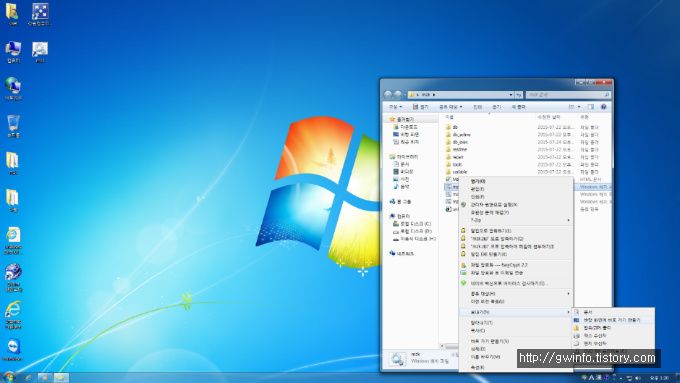This screenshot has height=383, width=680.
Task: Toggle the preview pane icon in Explorer toolbar
Action: click(591, 107)
